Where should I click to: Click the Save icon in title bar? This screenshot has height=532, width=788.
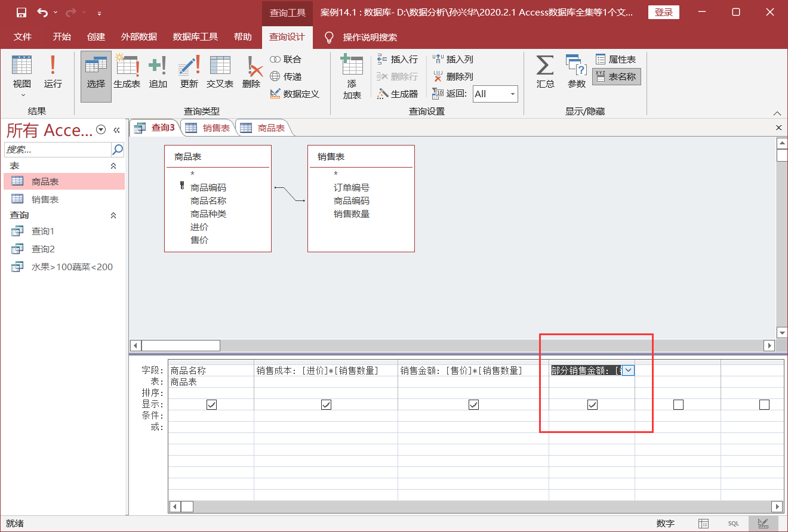click(x=21, y=13)
